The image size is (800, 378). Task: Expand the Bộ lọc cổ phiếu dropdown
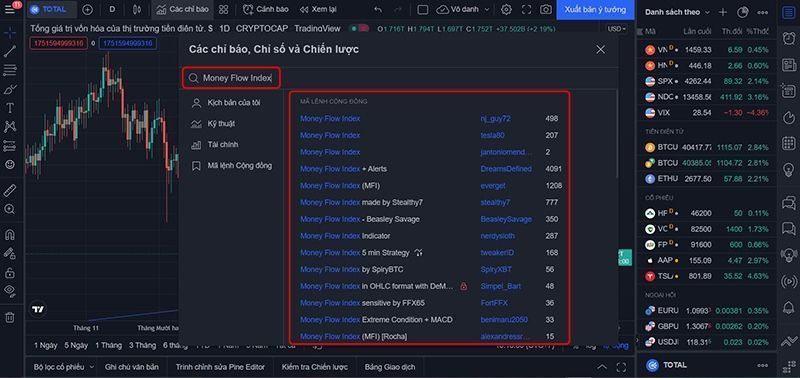[x=64, y=367]
